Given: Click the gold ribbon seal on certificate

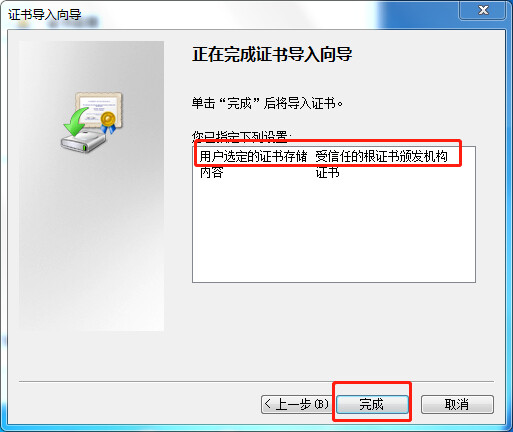Looking at the screenshot, I should [x=108, y=123].
